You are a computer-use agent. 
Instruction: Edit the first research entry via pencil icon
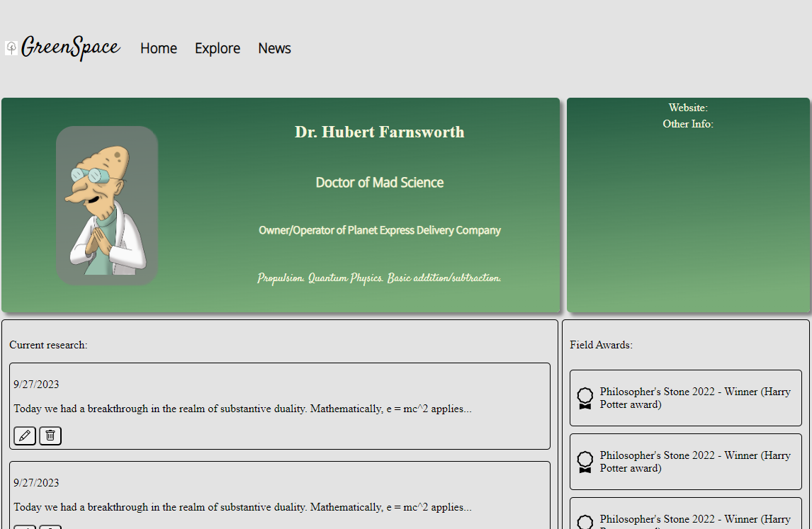pyautogui.click(x=24, y=436)
